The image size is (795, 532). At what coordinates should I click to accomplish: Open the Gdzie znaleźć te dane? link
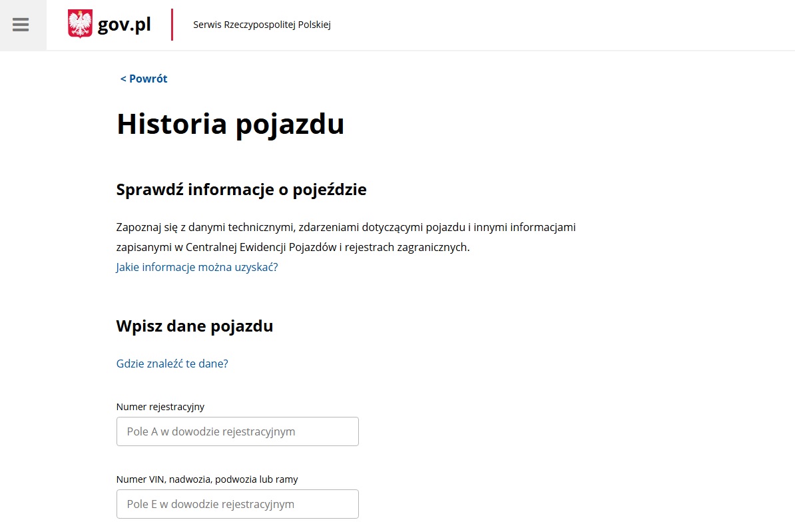pos(172,364)
